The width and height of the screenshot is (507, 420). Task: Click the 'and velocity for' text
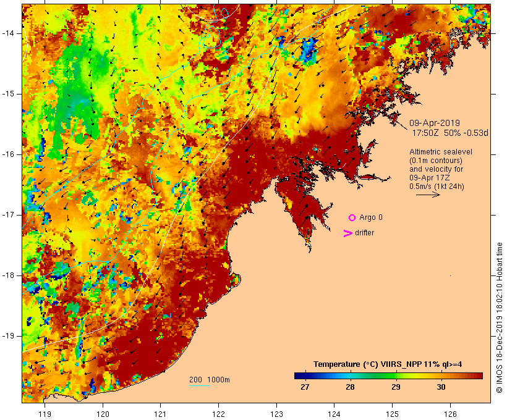click(436, 169)
